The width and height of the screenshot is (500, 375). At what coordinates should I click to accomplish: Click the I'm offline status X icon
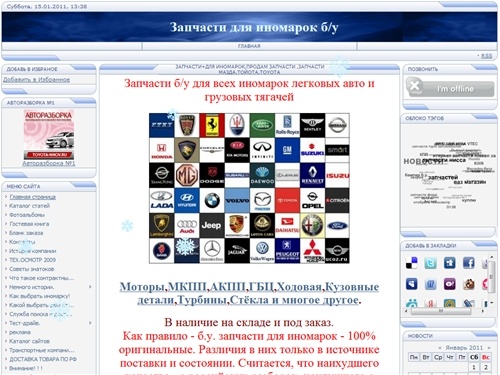[x=414, y=86]
